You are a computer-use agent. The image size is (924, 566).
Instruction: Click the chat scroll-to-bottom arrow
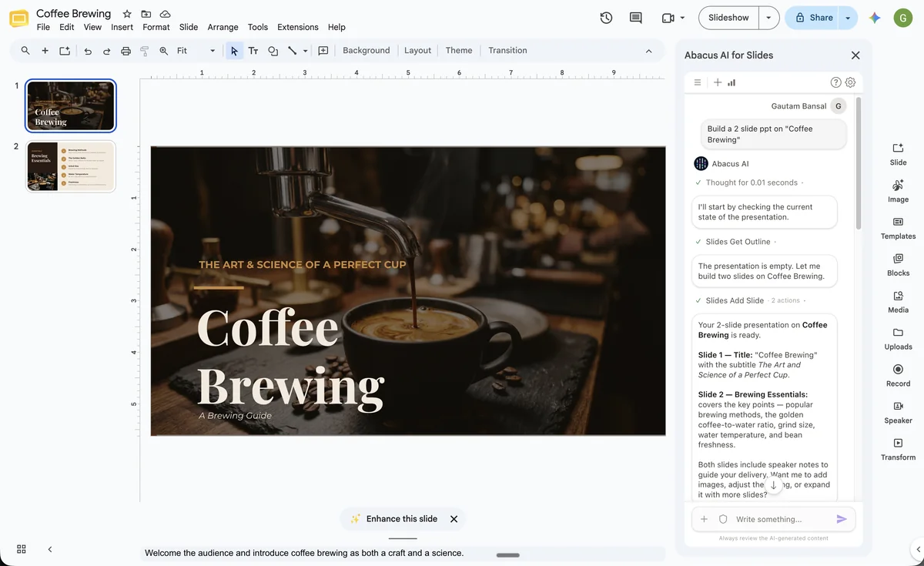click(x=774, y=485)
